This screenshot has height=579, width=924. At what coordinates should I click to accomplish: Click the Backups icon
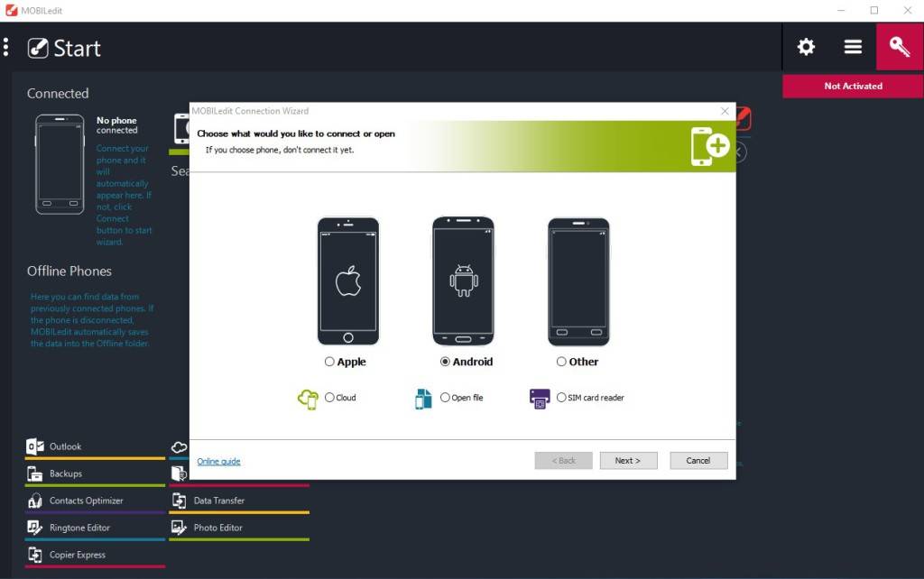(x=35, y=473)
